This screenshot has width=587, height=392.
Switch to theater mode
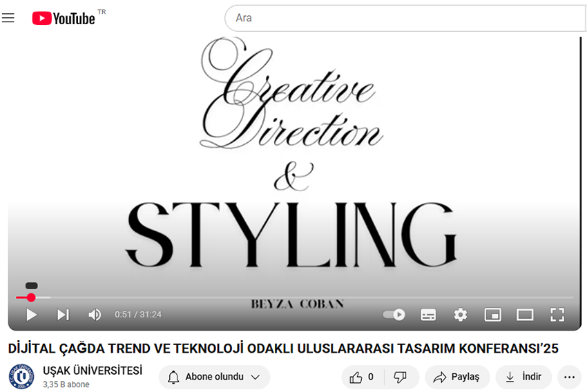[525, 315]
